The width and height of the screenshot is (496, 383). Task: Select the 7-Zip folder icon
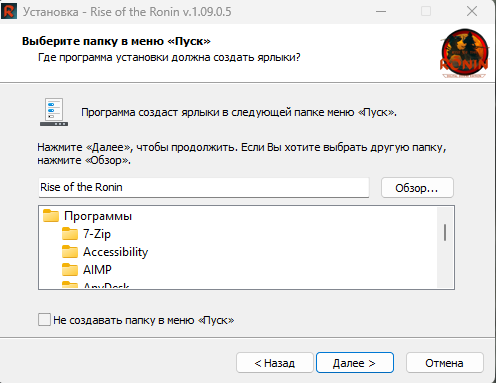click(70, 234)
